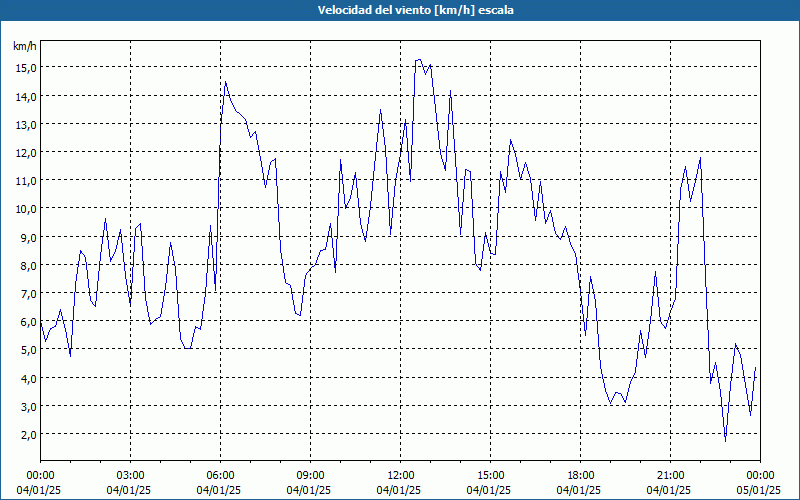Select the '6,0' y-axis tick label
The image size is (800, 500).
[27, 321]
